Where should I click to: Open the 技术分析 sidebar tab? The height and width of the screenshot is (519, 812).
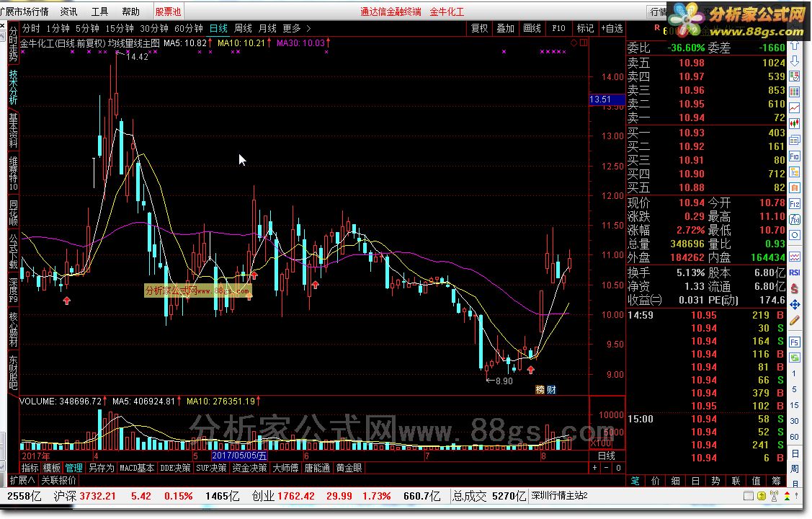[13, 87]
